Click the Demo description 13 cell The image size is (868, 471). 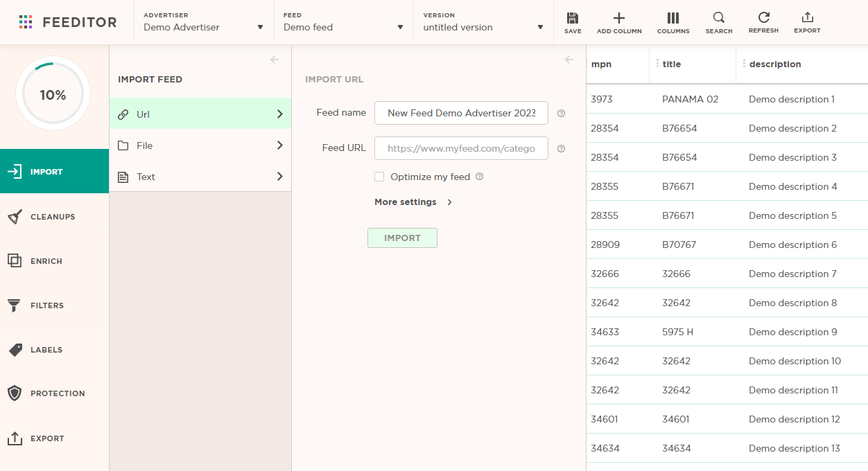pos(795,448)
